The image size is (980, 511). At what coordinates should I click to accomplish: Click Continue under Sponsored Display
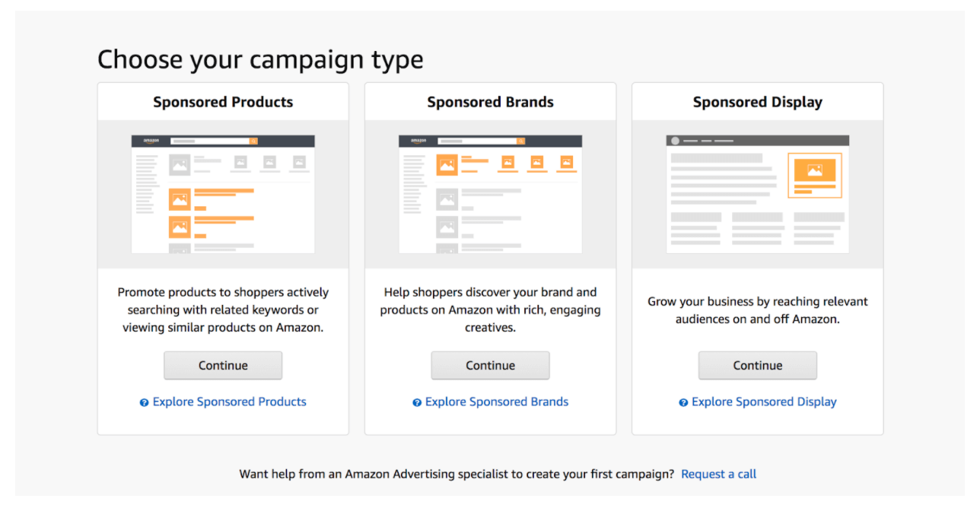pyautogui.click(x=757, y=365)
